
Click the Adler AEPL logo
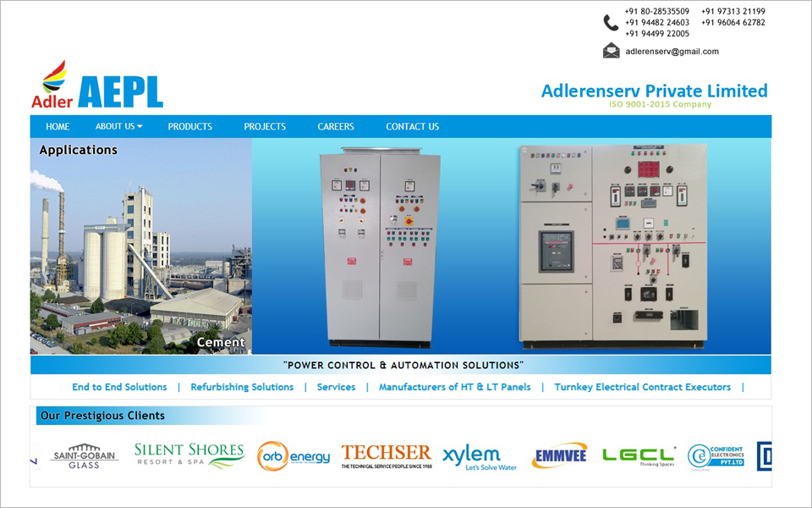[x=97, y=85]
